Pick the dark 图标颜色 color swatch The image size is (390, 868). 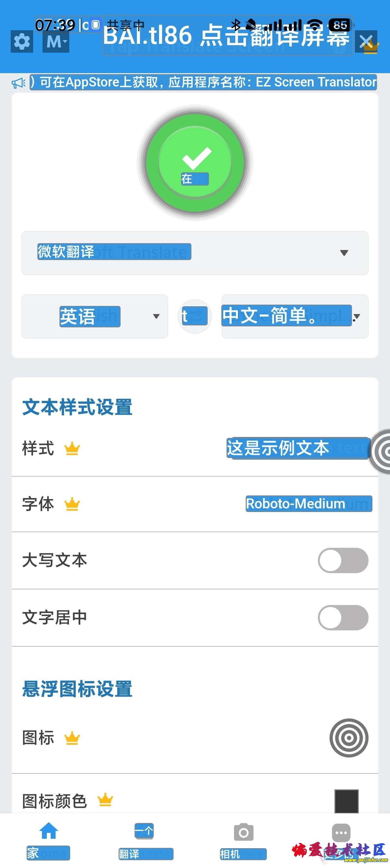point(346,801)
